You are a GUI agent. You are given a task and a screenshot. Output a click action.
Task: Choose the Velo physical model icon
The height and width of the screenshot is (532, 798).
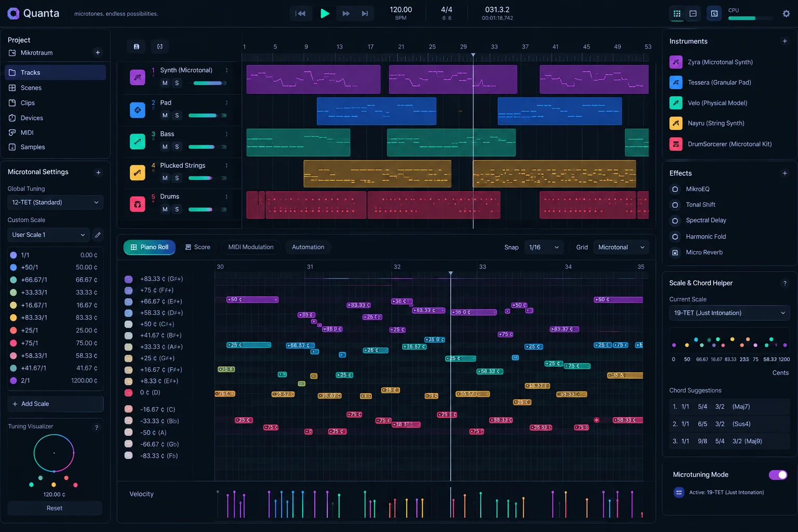coord(676,103)
